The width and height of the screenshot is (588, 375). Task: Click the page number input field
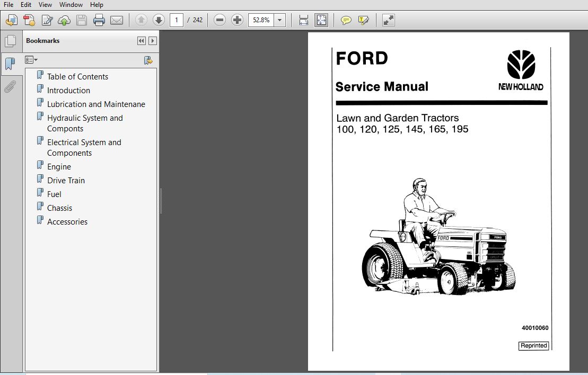click(x=176, y=20)
